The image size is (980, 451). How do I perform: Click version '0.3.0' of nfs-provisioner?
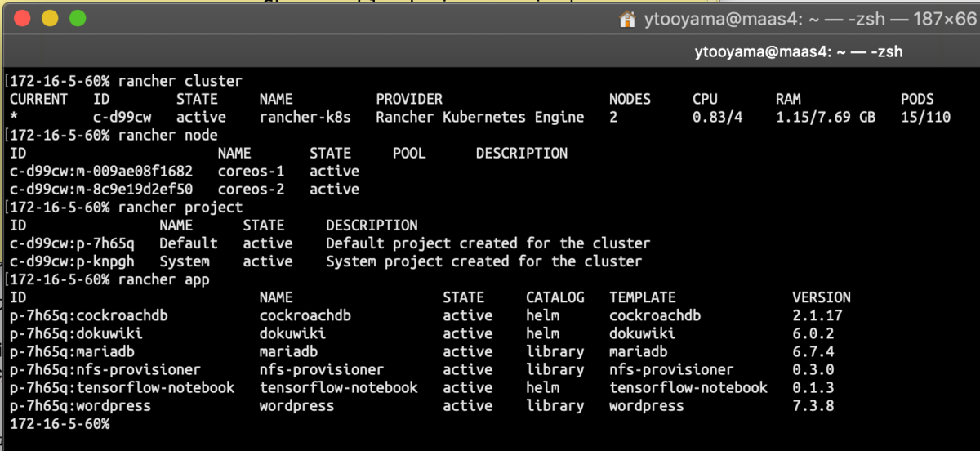coord(813,369)
